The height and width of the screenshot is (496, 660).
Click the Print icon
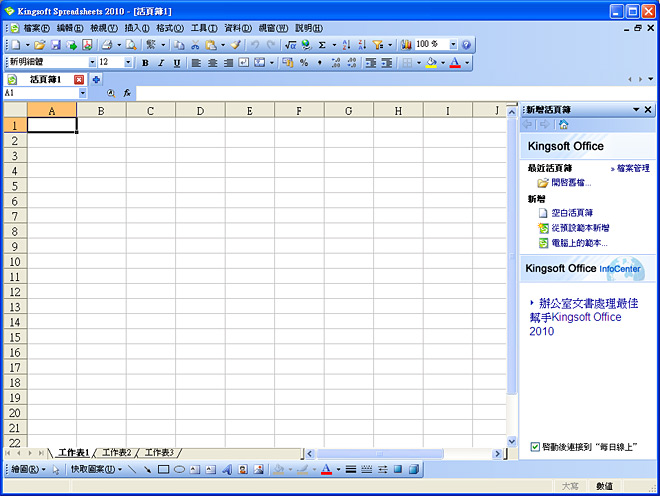point(107,45)
